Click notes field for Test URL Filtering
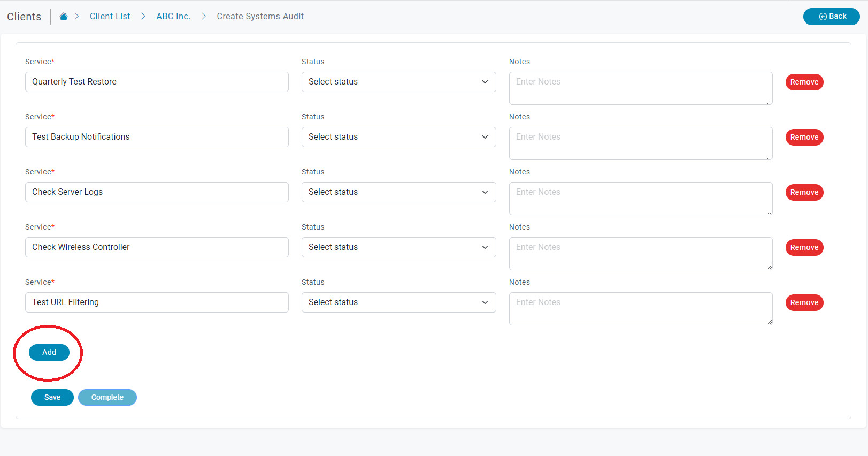The width and height of the screenshot is (868, 456). 640,308
